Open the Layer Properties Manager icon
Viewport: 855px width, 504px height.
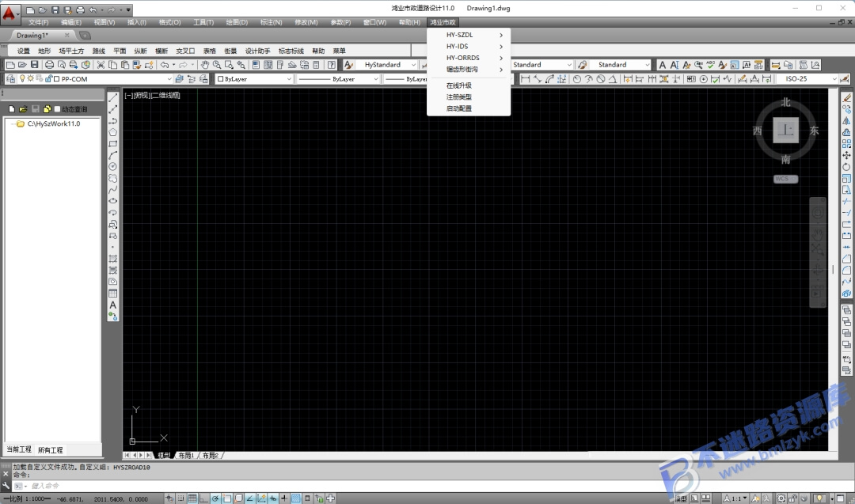10,79
